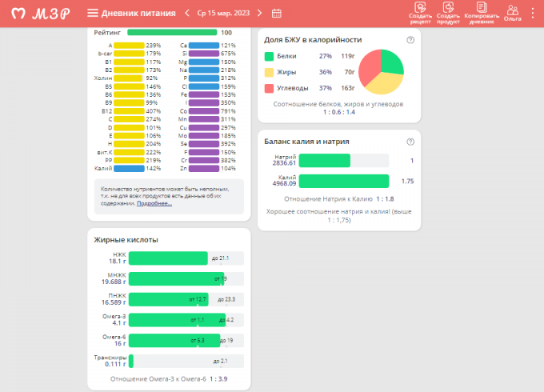Open help icon for Доля БЖУ в калорийности
Screen dimensions: 544x392
click(x=410, y=39)
